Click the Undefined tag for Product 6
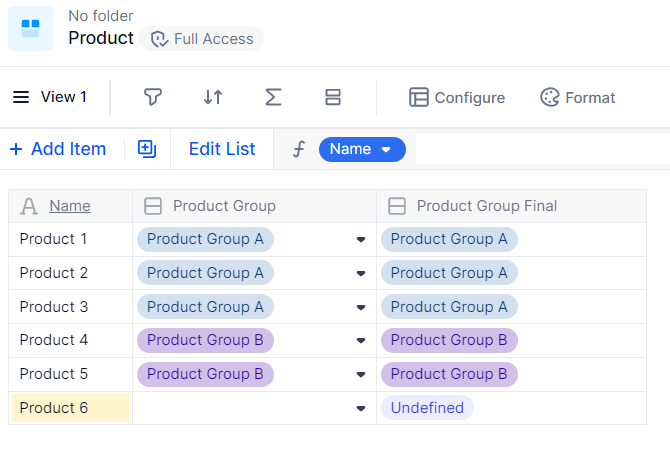 (427, 408)
